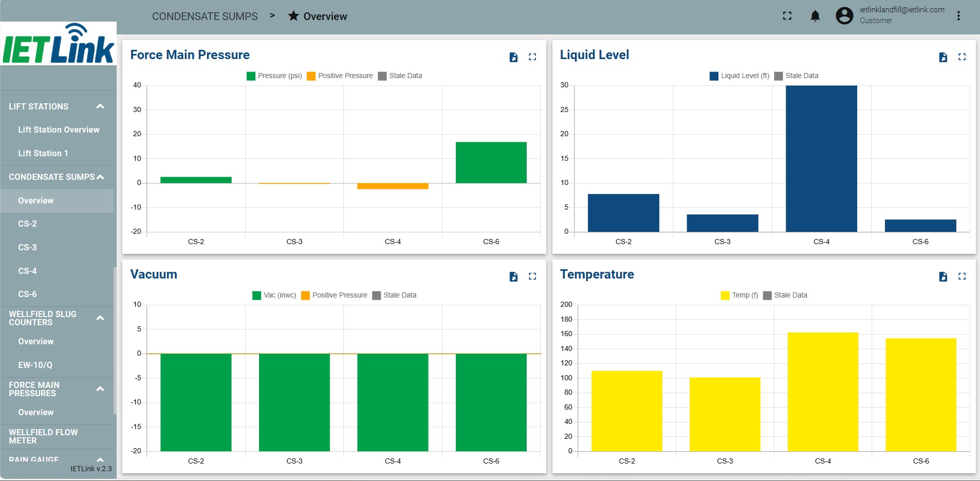Click the Positive Pressure orange swatch in Vacuum
980x481 pixels.
tap(305, 295)
